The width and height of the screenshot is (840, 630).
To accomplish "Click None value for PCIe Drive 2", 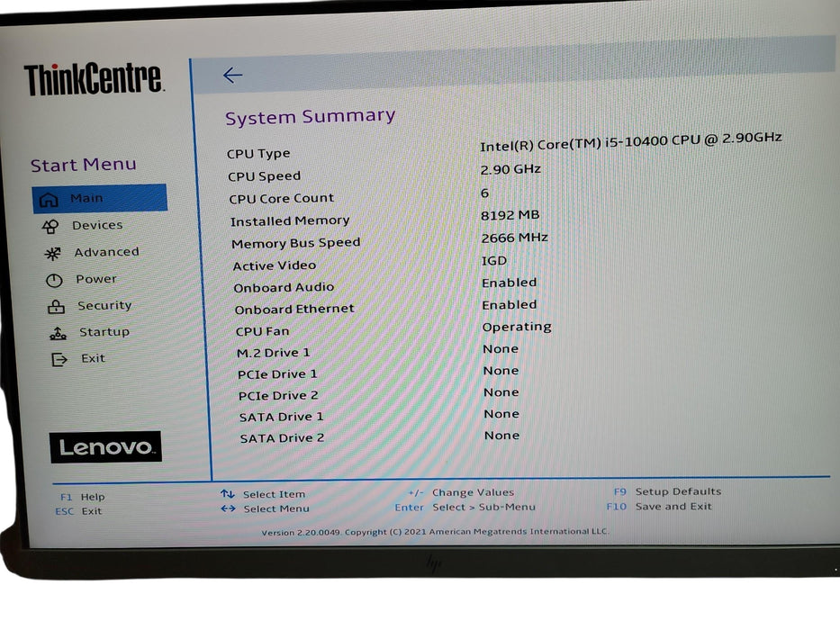I will [501, 392].
